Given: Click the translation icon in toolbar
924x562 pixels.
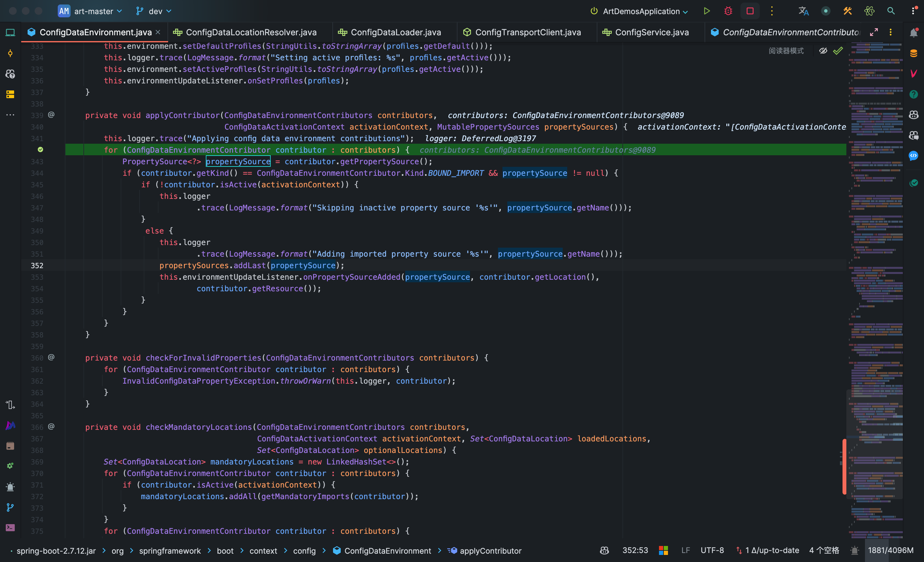Looking at the screenshot, I should [803, 11].
